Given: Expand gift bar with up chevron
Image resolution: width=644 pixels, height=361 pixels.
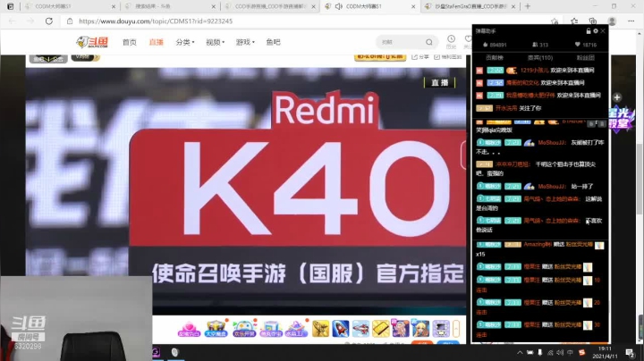Looking at the screenshot, I should [x=456, y=329].
